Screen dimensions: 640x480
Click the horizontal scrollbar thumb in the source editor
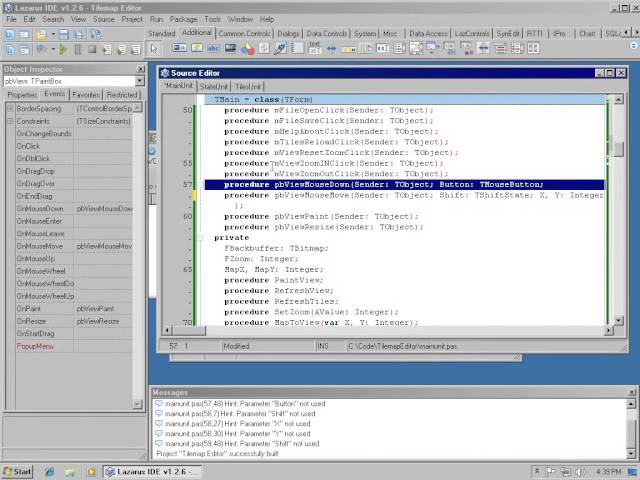[189, 330]
